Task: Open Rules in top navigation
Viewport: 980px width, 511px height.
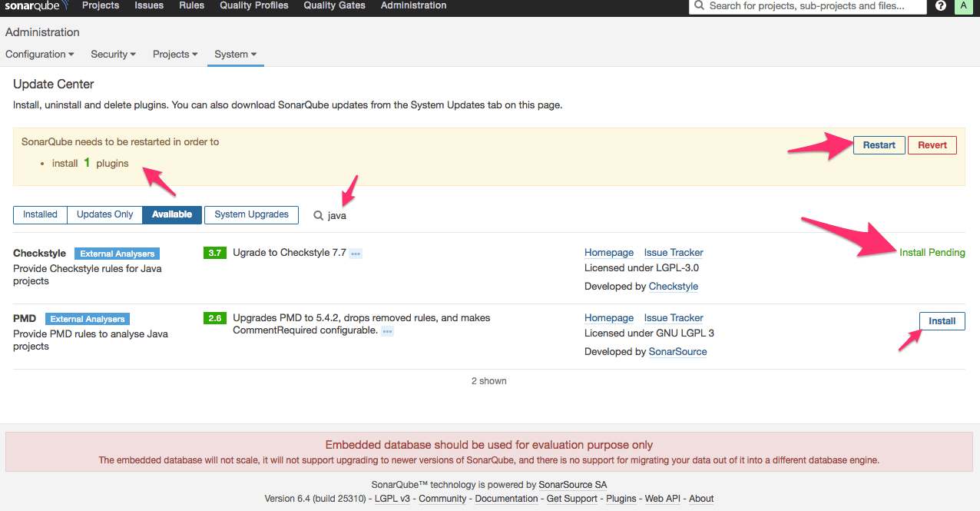Action: tap(192, 5)
